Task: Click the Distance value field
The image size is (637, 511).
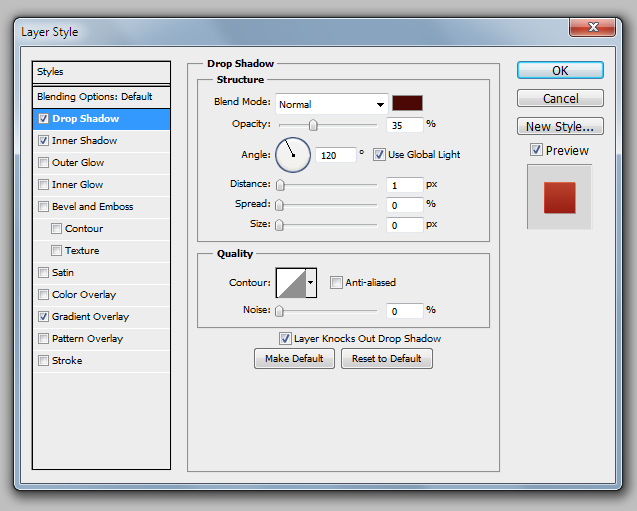Action: coord(405,185)
